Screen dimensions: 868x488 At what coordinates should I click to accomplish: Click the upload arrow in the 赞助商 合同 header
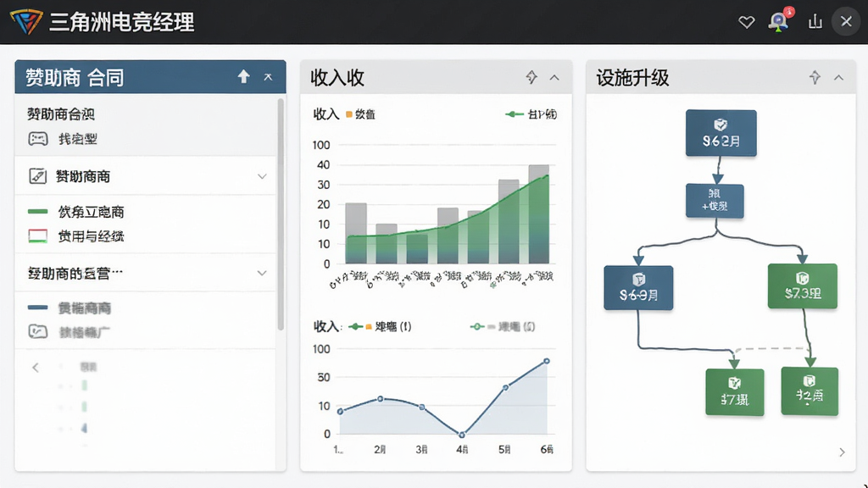[x=243, y=77]
